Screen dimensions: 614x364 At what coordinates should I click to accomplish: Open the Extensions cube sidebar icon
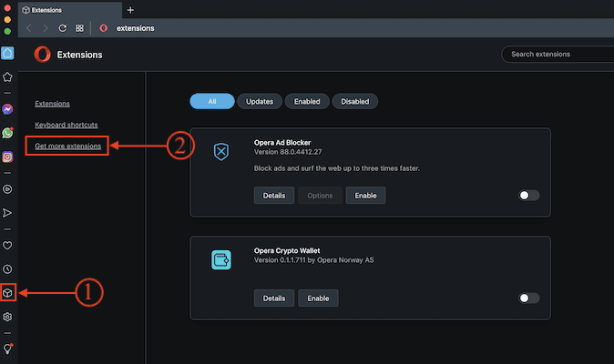pyautogui.click(x=7, y=292)
